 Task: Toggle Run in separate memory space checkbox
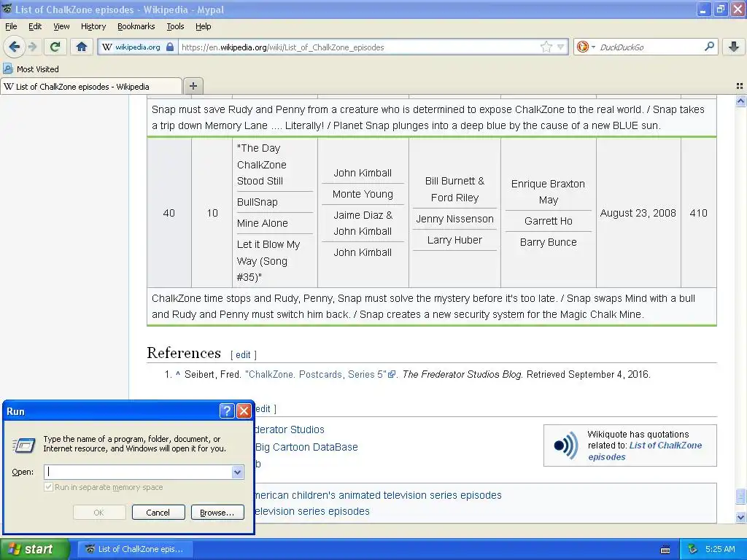click(x=48, y=486)
